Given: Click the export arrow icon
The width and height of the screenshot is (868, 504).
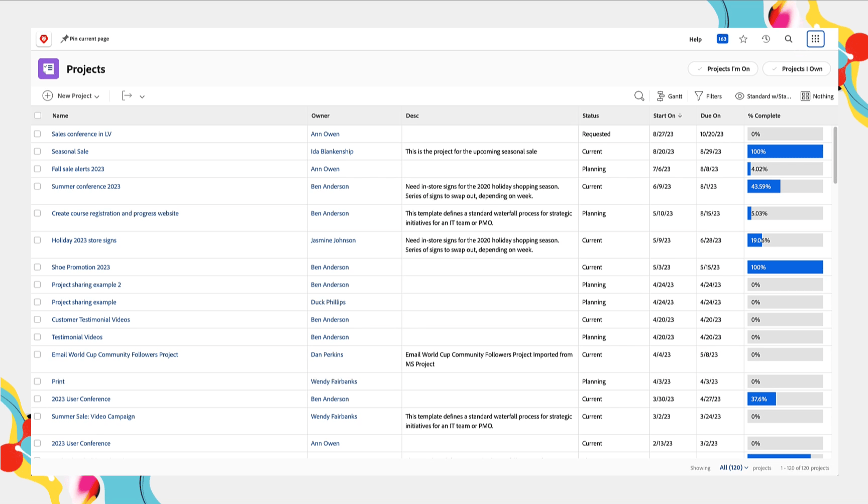Looking at the screenshot, I should [x=127, y=96].
